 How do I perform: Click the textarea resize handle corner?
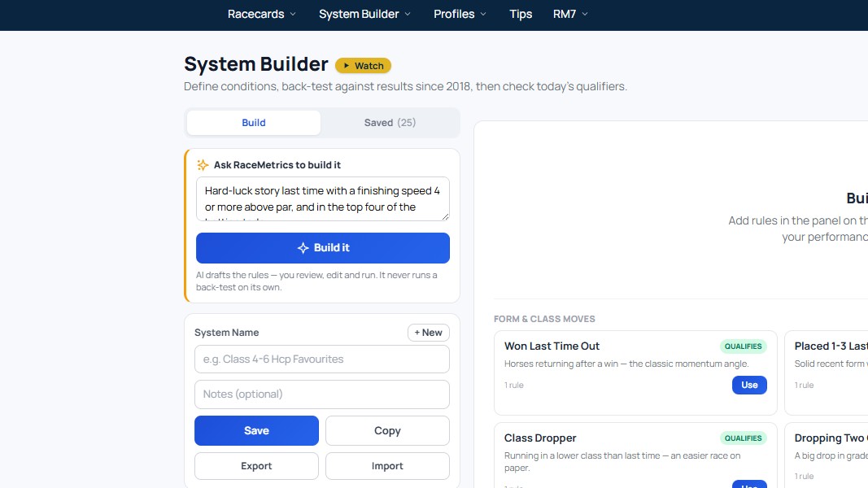(445, 216)
